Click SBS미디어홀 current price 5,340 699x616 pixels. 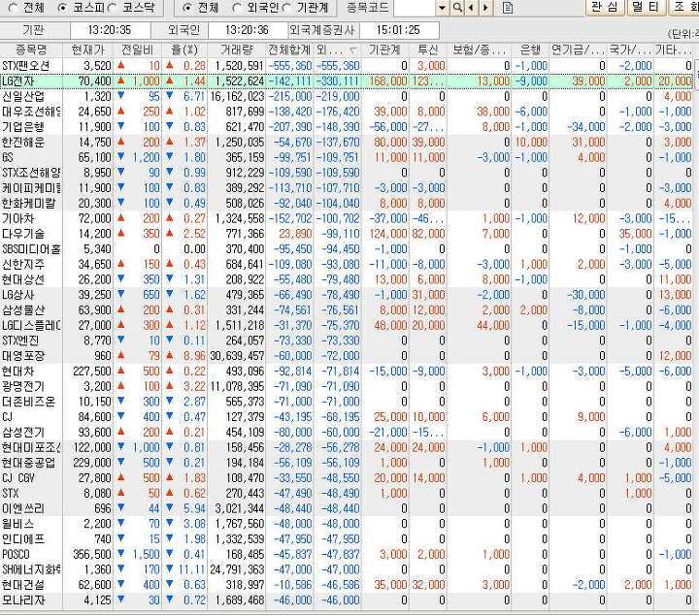97,249
